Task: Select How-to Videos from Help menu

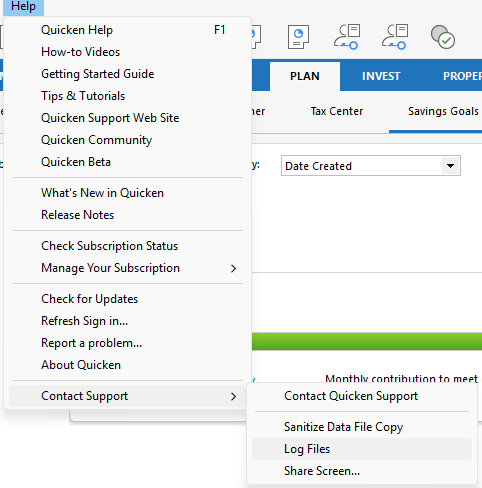Action: 127,52
